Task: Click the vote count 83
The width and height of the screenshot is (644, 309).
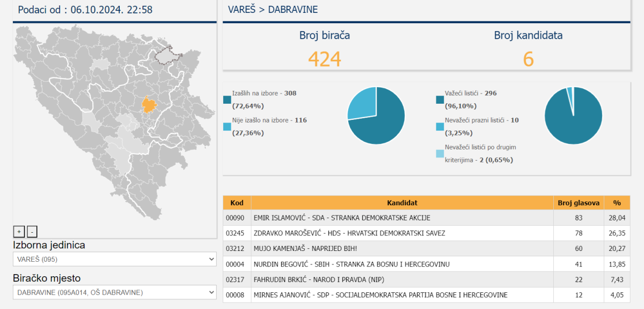Action: [579, 218]
